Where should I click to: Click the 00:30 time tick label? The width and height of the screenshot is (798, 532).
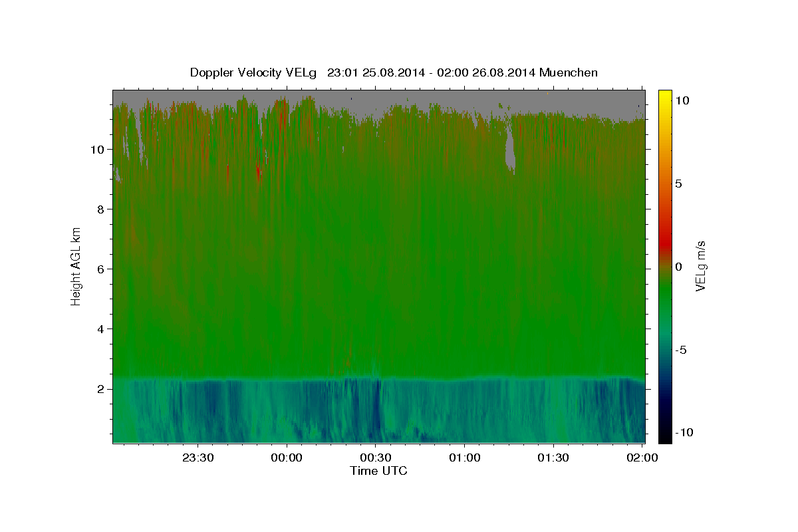coord(376,458)
